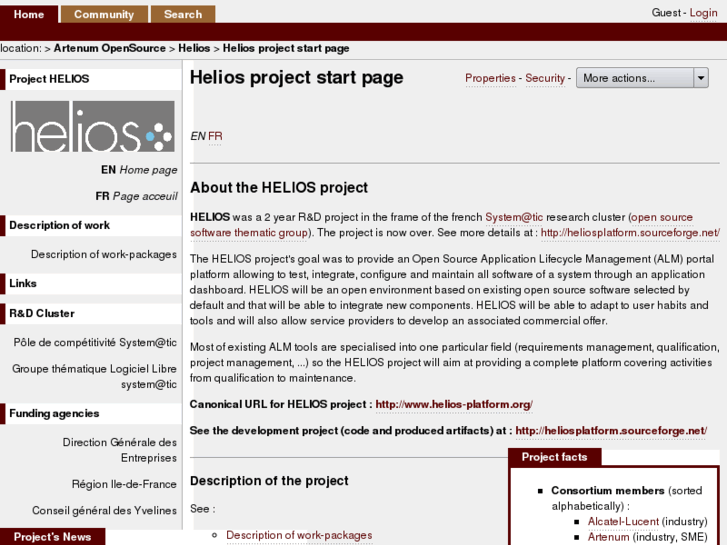
Task: Open the www.helios-platform.org canonical URL
Action: tap(454, 405)
